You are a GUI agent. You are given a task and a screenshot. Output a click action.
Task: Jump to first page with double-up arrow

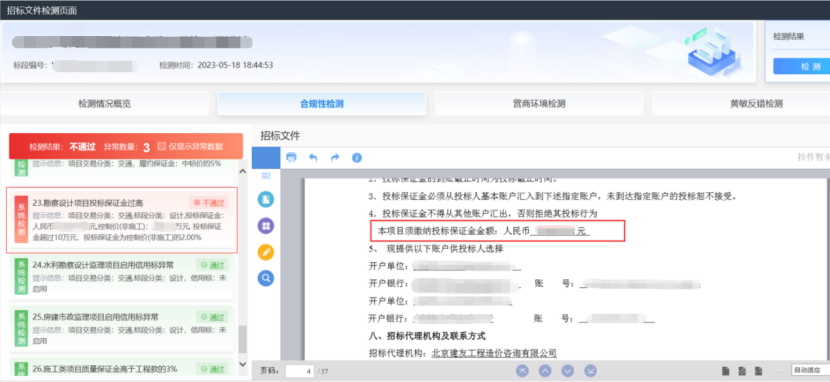[522, 371]
